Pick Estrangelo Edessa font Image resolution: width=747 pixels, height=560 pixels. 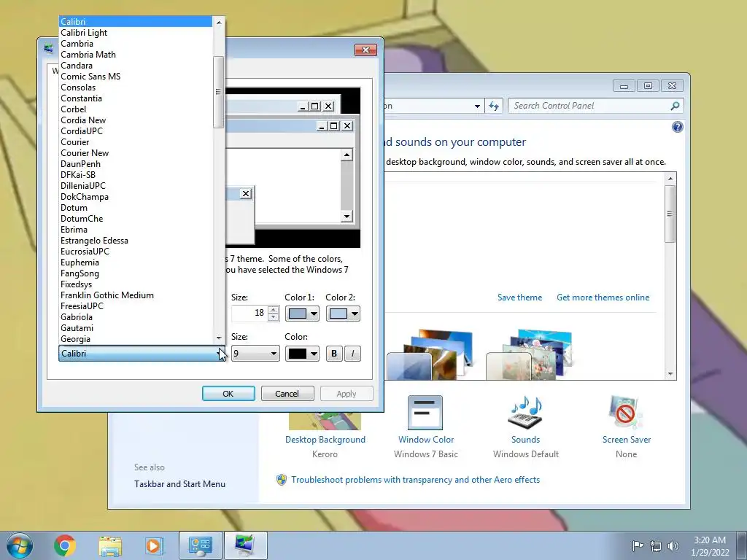pos(135,241)
